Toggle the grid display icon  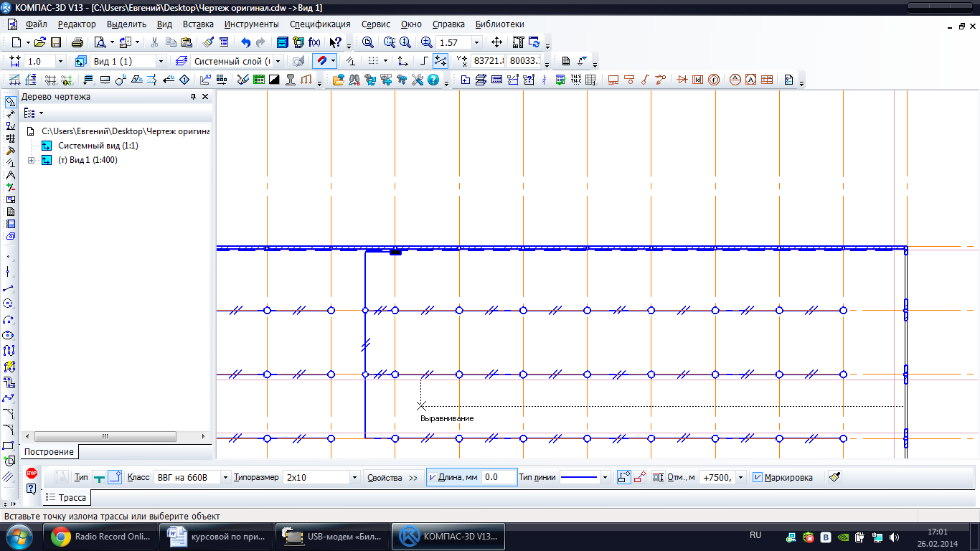point(373,61)
